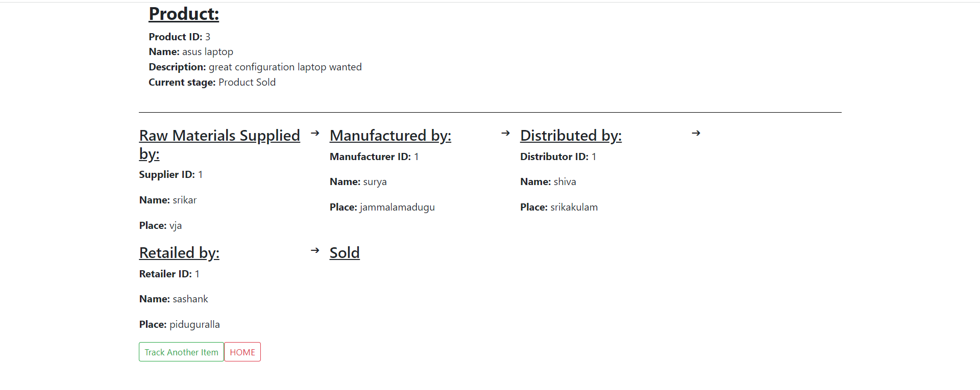Select the supplier name srikar
Viewport: 980px width, 390px height.
(x=185, y=200)
